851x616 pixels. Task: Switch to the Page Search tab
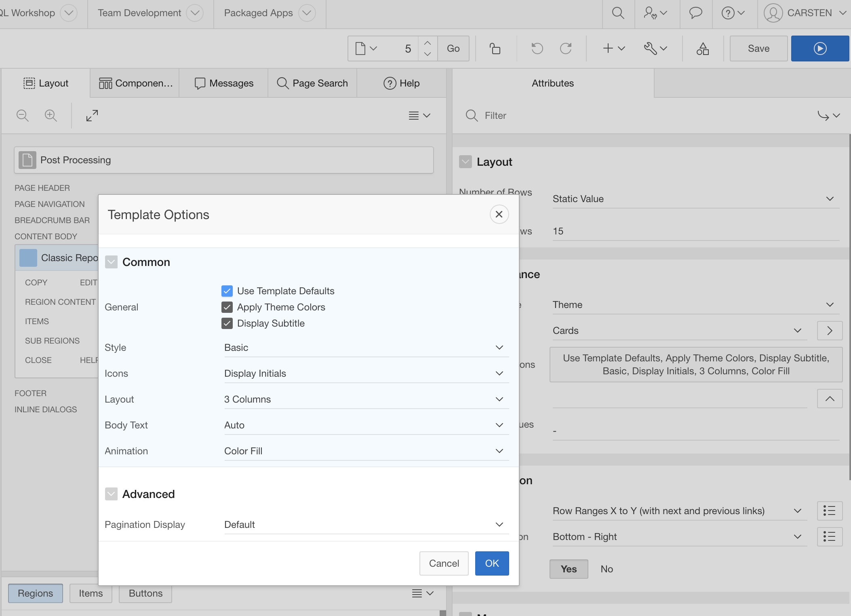coord(312,83)
